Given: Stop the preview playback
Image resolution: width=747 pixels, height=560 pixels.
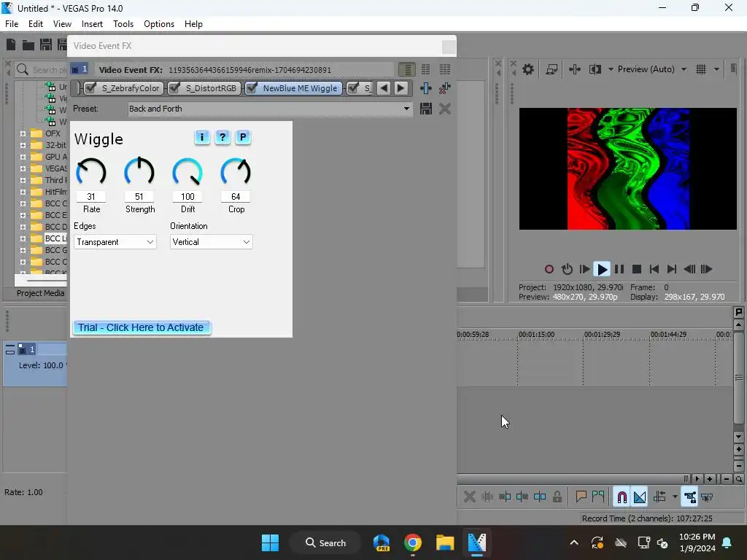Looking at the screenshot, I should click(x=636, y=270).
